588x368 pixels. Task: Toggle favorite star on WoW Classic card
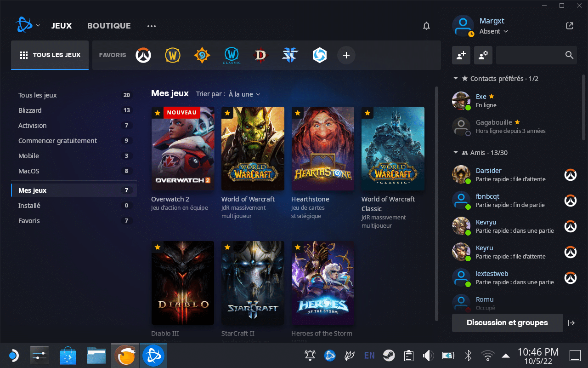[367, 113]
